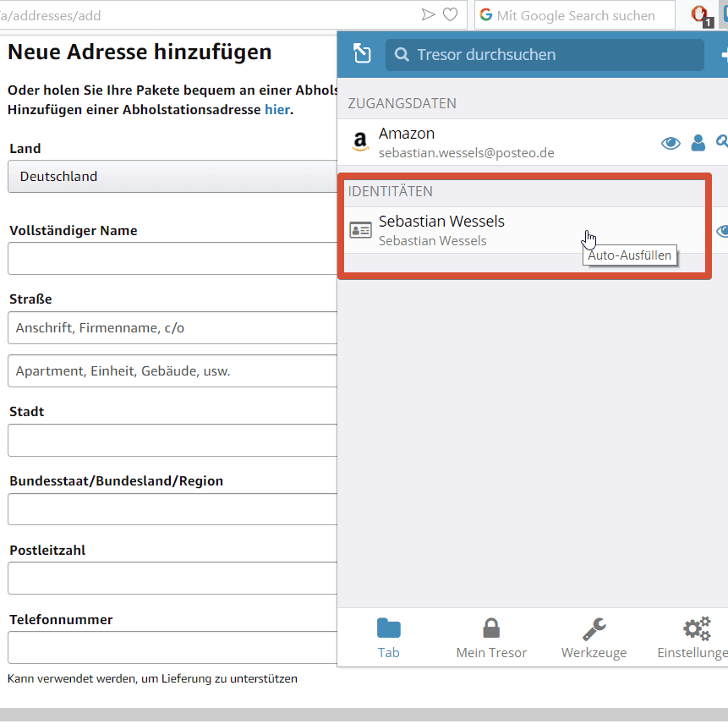The width and height of the screenshot is (728, 724).
Task: Bookmark the page with the heart icon
Action: point(450,15)
